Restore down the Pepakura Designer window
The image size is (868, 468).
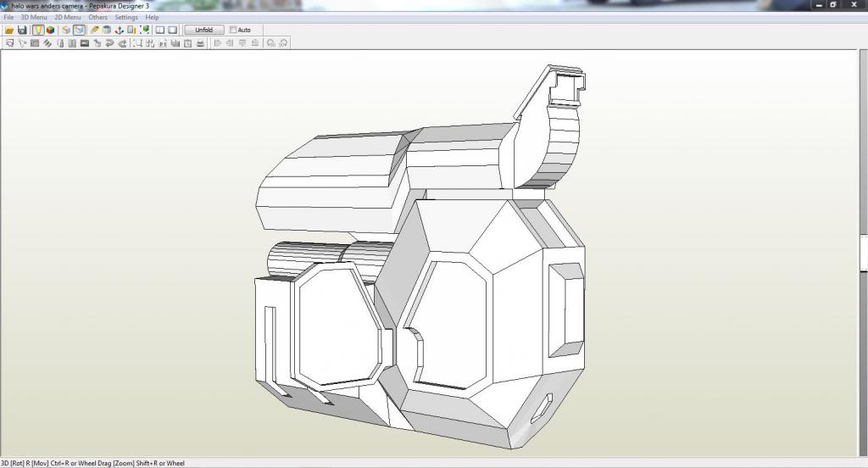coord(834,5)
